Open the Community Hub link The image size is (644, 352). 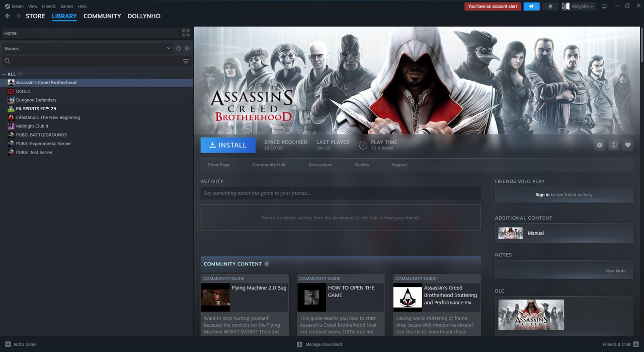(269, 165)
